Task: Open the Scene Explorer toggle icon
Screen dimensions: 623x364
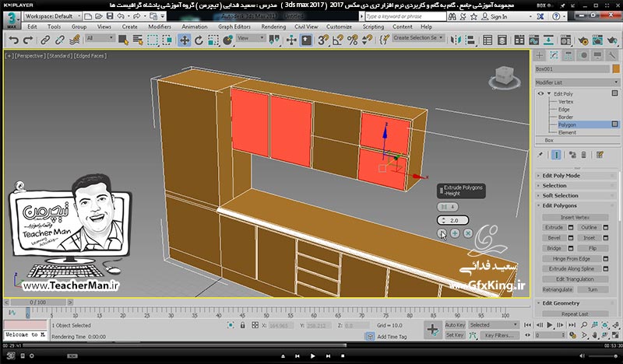Action: [x=487, y=40]
